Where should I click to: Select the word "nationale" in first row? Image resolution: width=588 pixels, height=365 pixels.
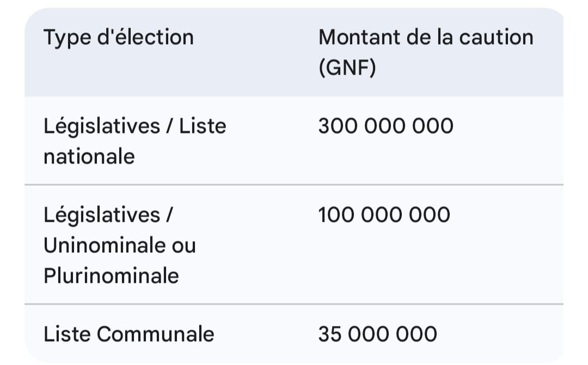89,156
